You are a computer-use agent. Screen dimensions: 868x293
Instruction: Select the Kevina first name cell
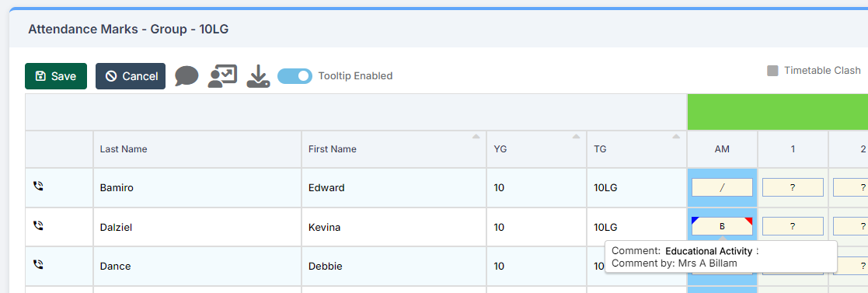pos(393,227)
